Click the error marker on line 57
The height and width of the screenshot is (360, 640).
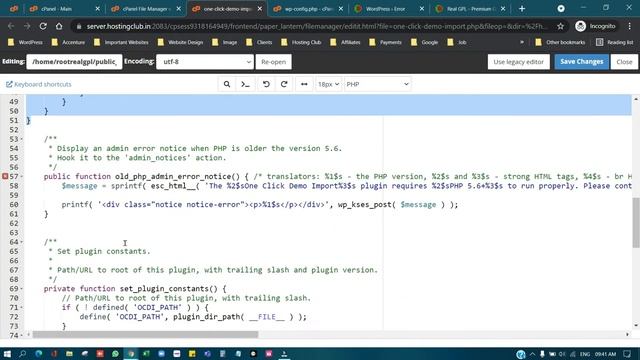tap(5, 176)
